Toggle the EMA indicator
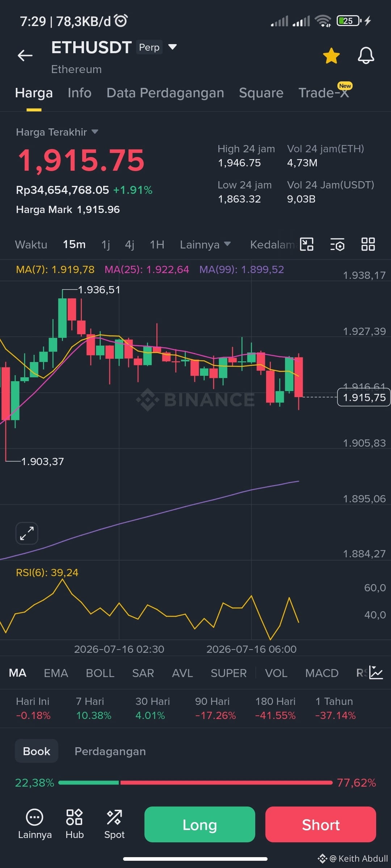The width and height of the screenshot is (391, 868). [x=56, y=673]
